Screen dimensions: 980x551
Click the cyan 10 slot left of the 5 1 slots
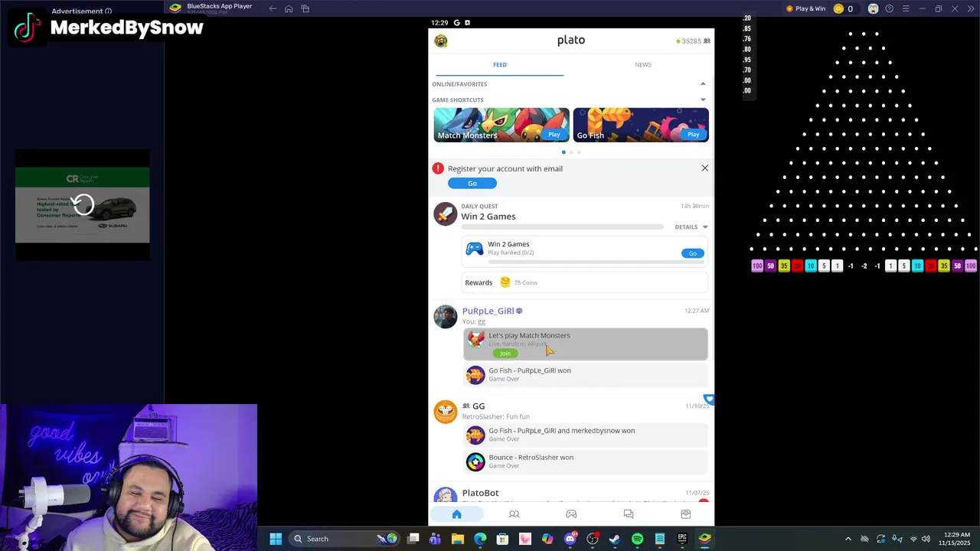811,266
